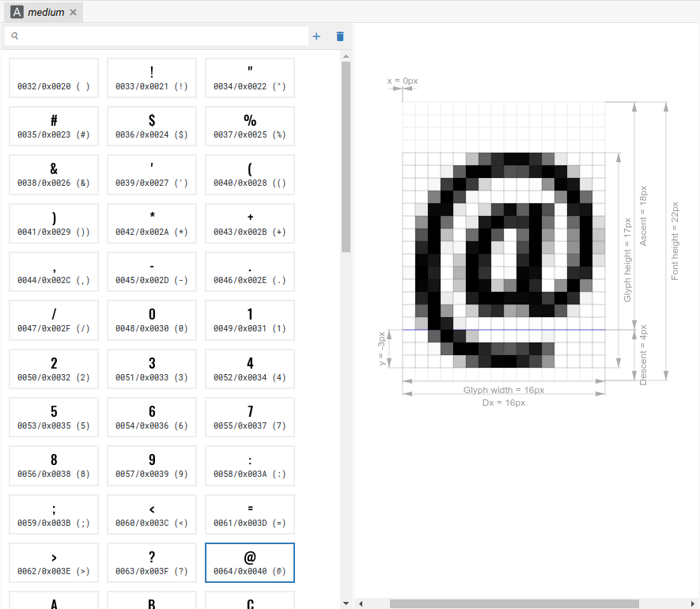Select the digit 5 glyph 0053/0x0035
700x609 pixels.
[54, 417]
